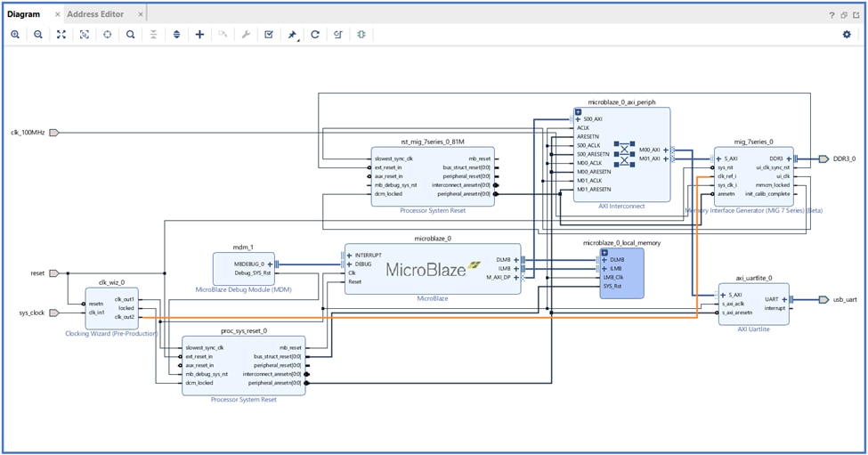Expand M01_AXI interface pin
868x455 pixels.
coord(665,158)
